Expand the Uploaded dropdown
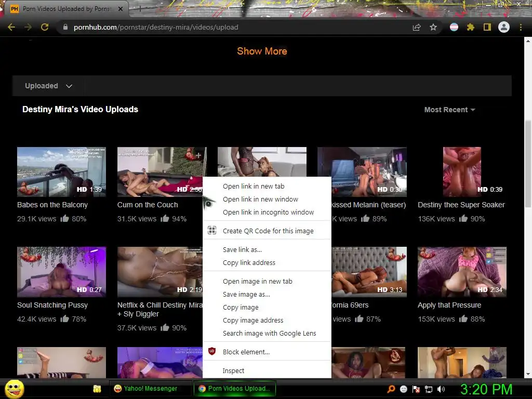 (48, 86)
